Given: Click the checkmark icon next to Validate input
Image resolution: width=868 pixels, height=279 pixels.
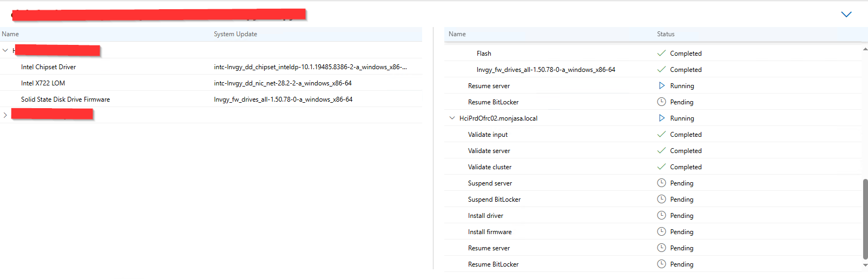Looking at the screenshot, I should (661, 135).
